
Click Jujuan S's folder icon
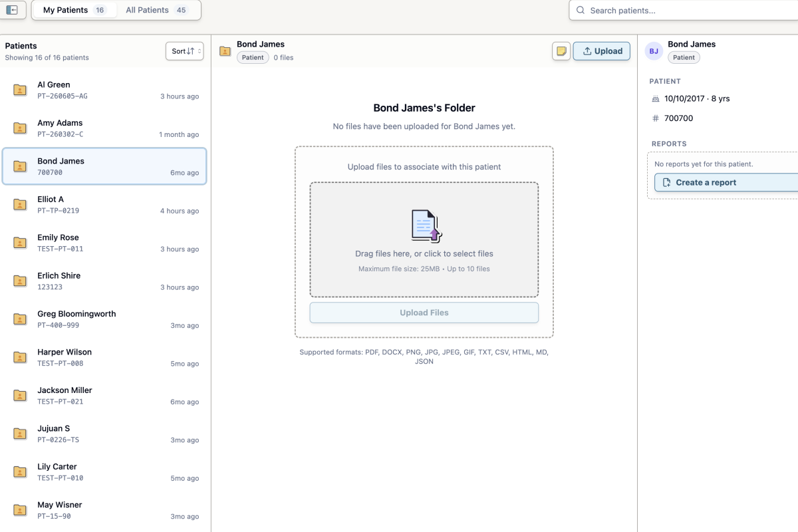coord(20,434)
